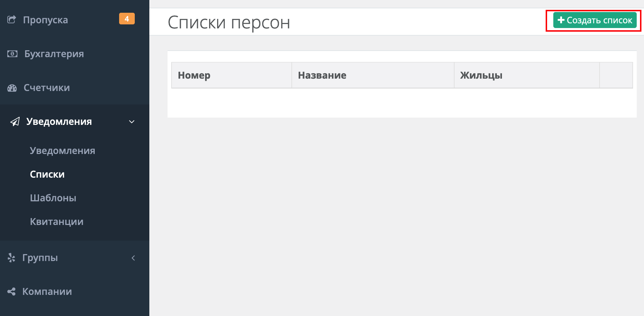This screenshot has height=316, width=644.
Task: Click the Пропуска share-arrow icon
Action: (12, 20)
